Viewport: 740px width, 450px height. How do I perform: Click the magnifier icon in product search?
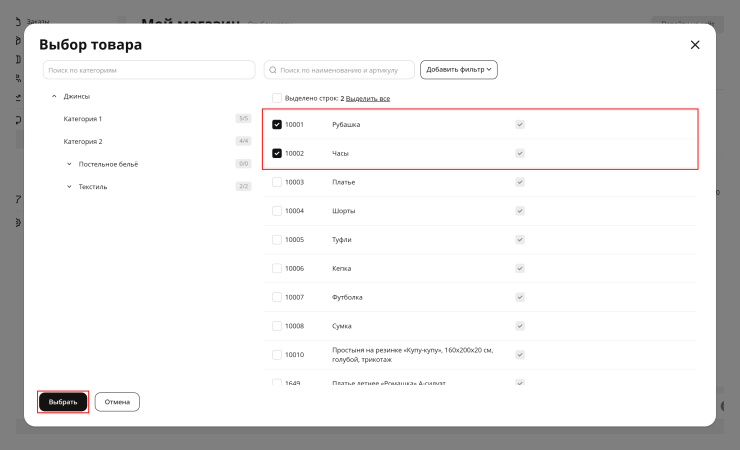(x=273, y=70)
